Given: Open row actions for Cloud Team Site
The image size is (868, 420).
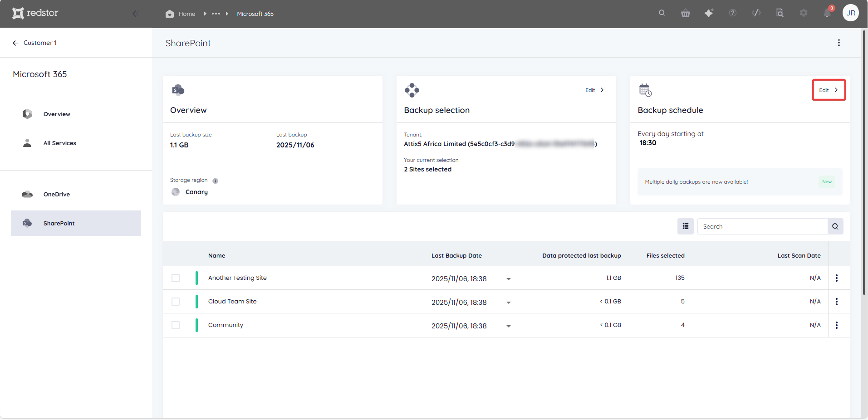Looking at the screenshot, I should tap(837, 302).
